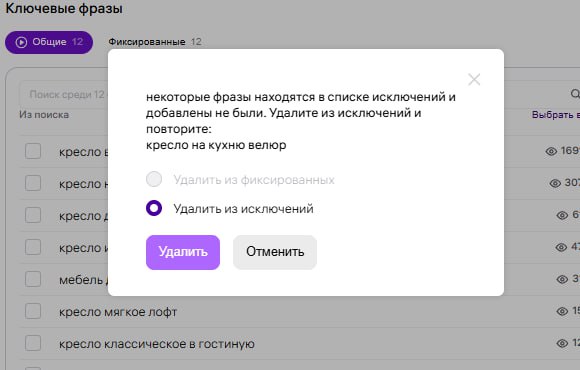Tick the checkbox in the row showing 30
Viewport: 580px width, 370px height.
33,183
